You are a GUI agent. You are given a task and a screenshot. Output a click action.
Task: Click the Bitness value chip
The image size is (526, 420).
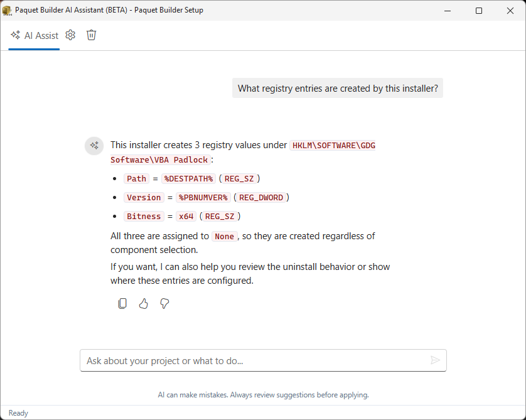(x=144, y=216)
